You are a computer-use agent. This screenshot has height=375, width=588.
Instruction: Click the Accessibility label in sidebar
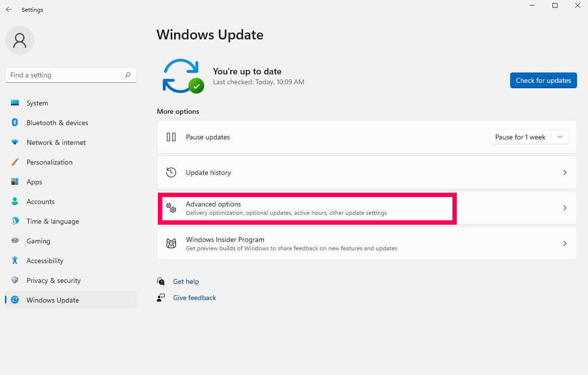pyautogui.click(x=45, y=261)
